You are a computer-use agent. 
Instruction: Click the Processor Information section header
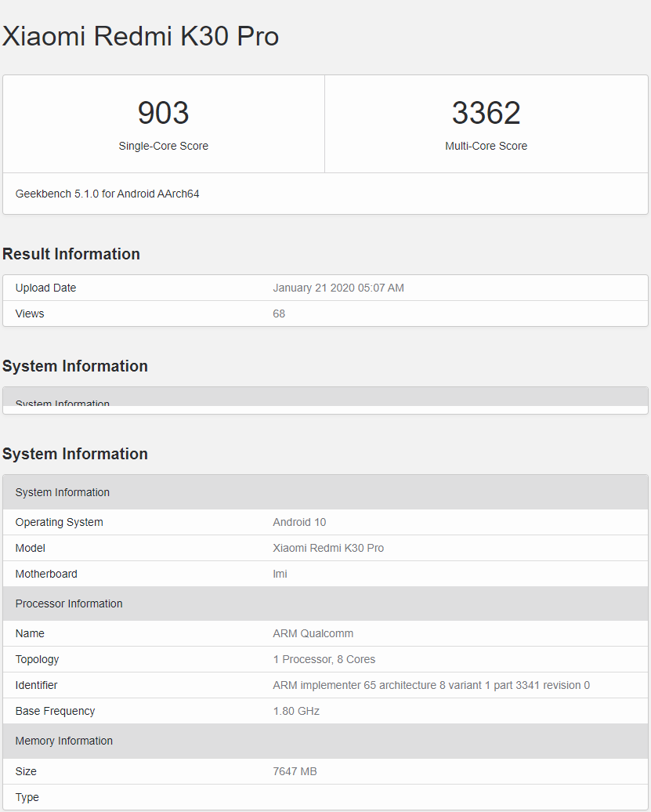coord(69,604)
